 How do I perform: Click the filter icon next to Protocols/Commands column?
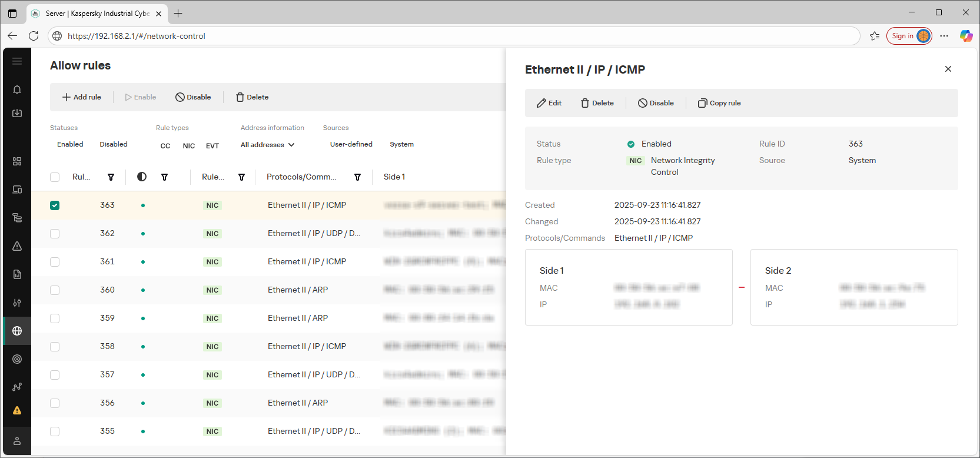pos(357,177)
